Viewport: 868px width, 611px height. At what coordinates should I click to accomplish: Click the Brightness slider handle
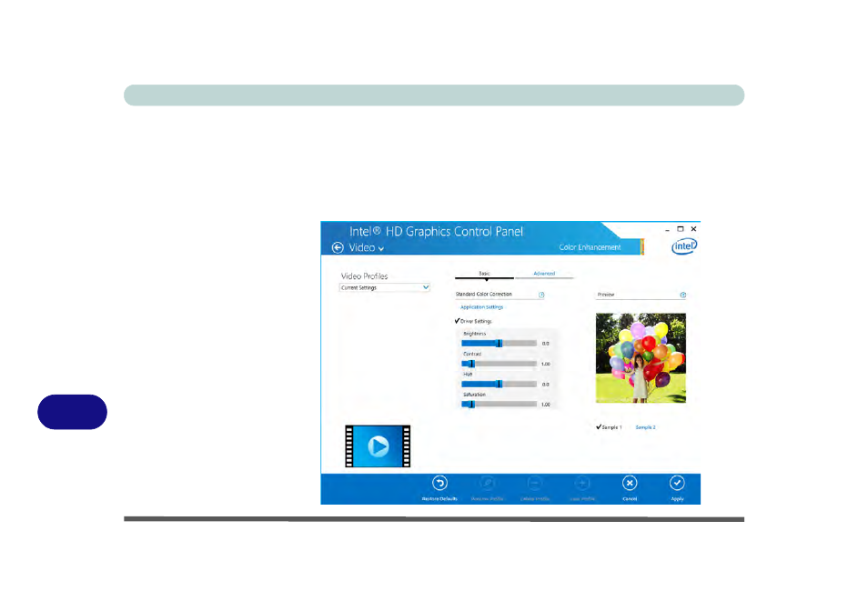click(x=500, y=344)
